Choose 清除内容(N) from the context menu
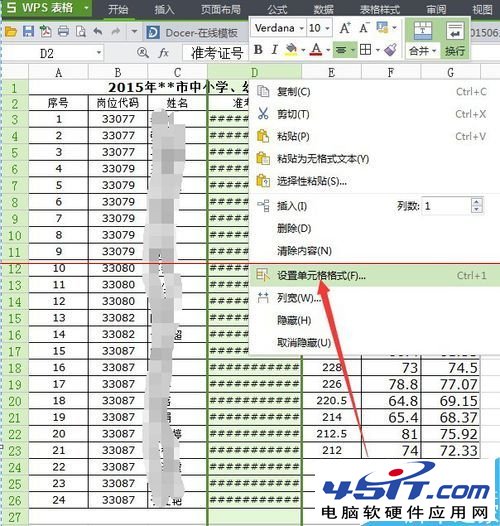This screenshot has width=500, height=526. [373, 251]
